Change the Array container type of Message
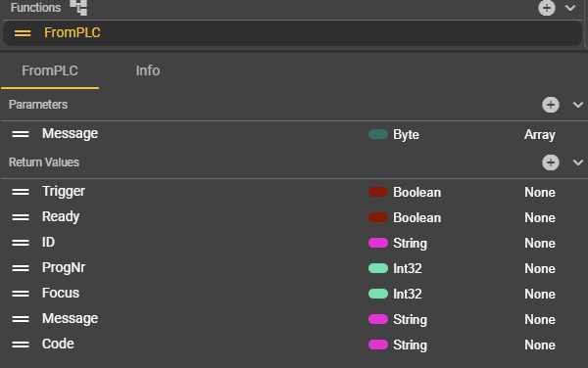This screenshot has height=368, width=588. point(540,134)
